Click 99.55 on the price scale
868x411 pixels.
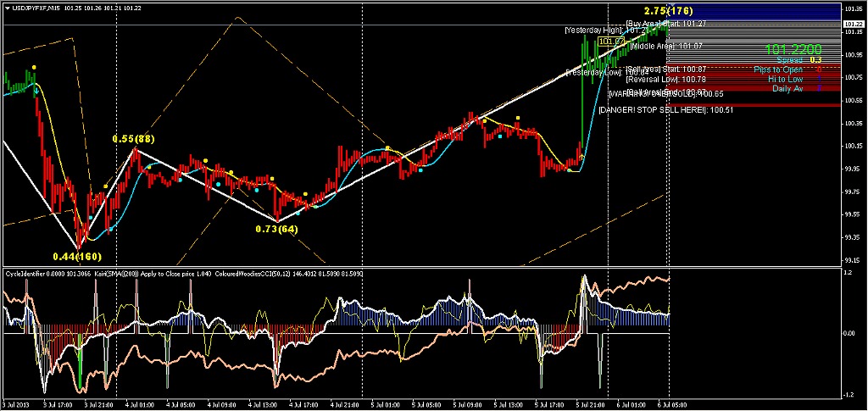pyautogui.click(x=852, y=214)
